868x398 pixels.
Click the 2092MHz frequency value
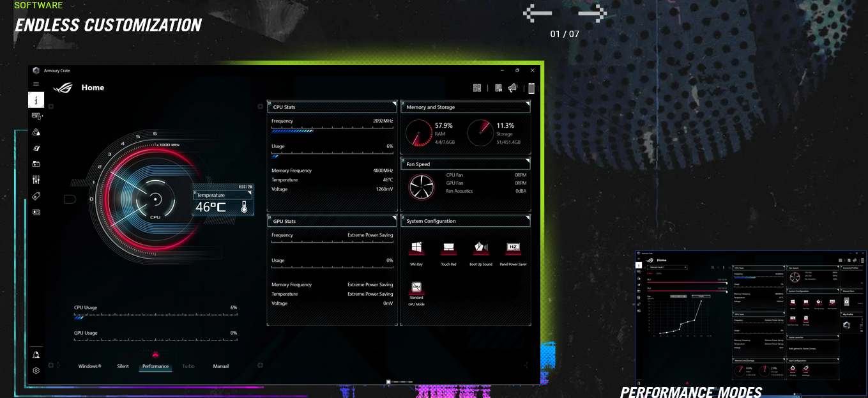383,121
